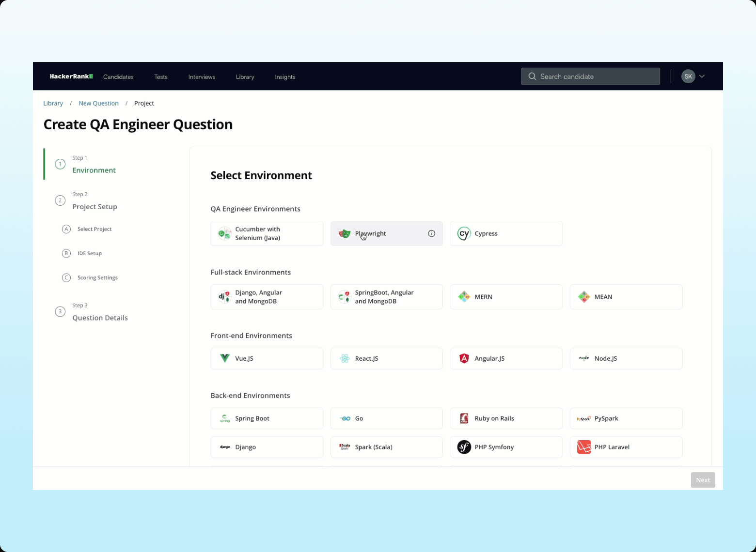
Task: Select the Scoring Settings substep
Action: [97, 277]
